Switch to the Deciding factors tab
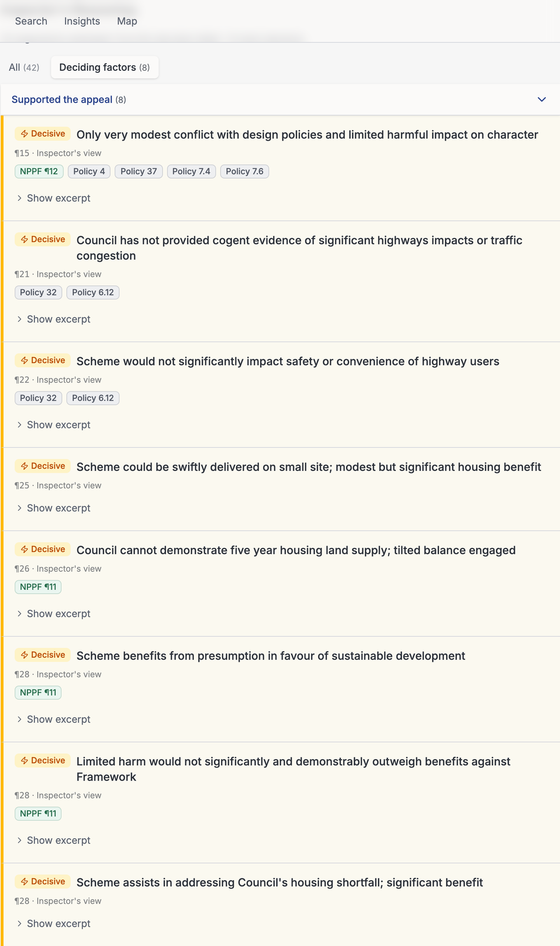 pyautogui.click(x=104, y=67)
